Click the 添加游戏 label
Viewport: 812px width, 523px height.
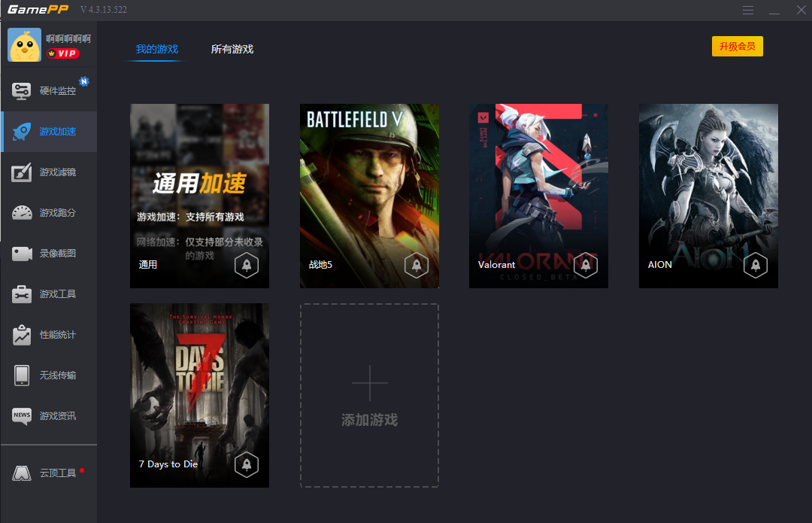click(x=370, y=420)
